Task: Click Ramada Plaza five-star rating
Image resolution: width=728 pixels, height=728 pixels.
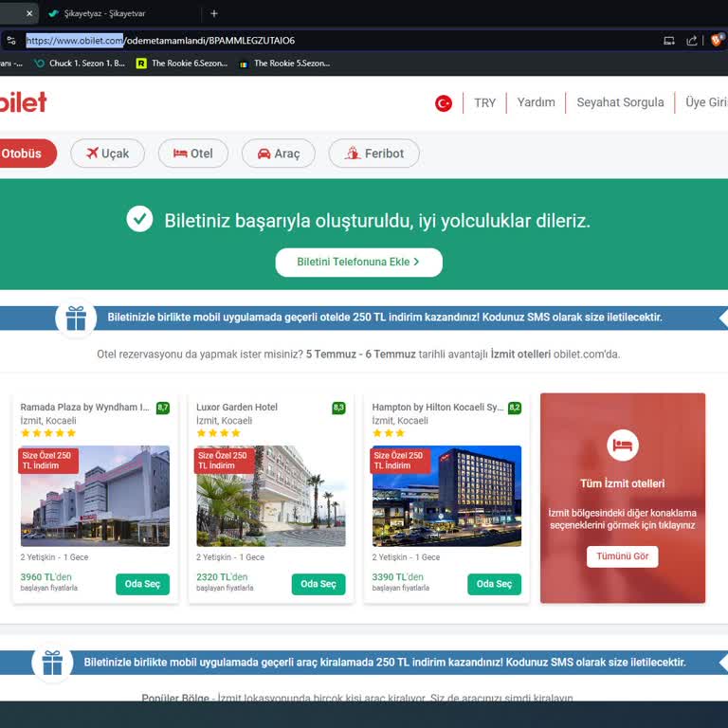Action: pos(48,433)
